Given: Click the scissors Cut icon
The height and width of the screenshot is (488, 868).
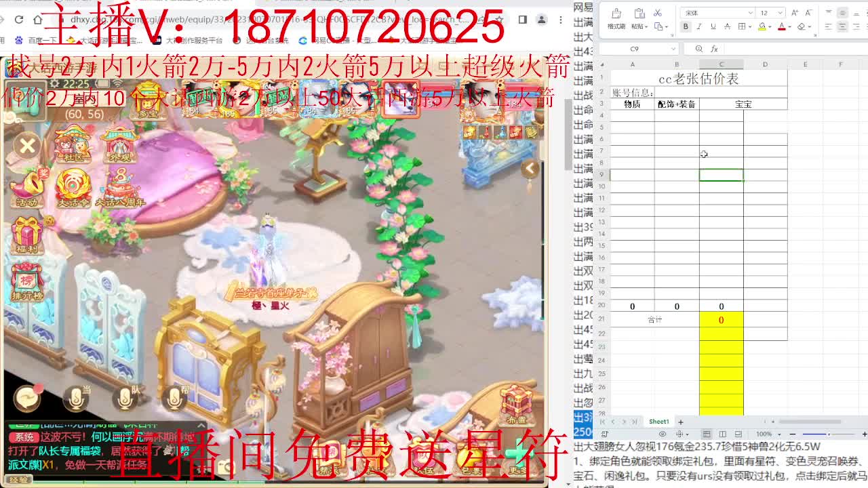Looking at the screenshot, I should 658,13.
